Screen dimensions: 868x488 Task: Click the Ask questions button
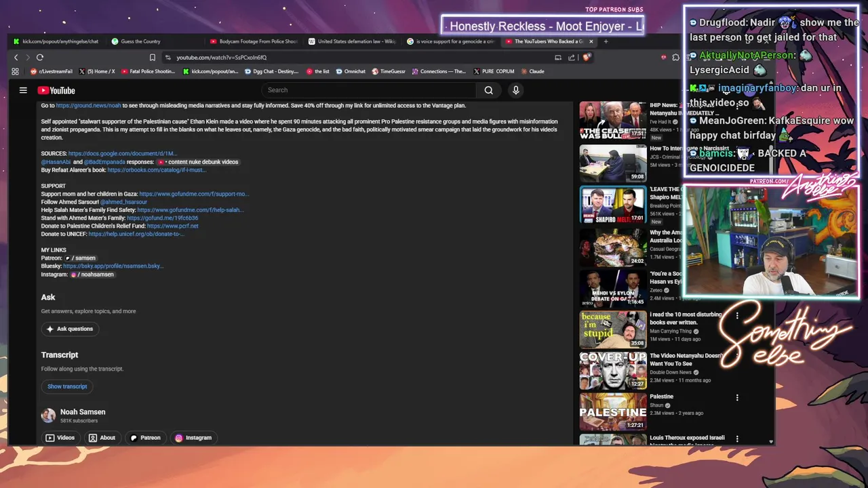70,329
